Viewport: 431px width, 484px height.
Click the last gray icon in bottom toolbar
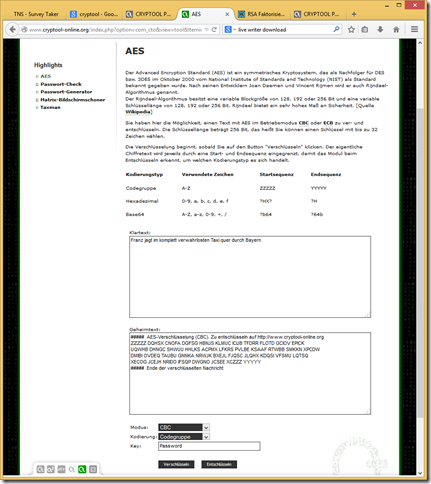point(93,469)
